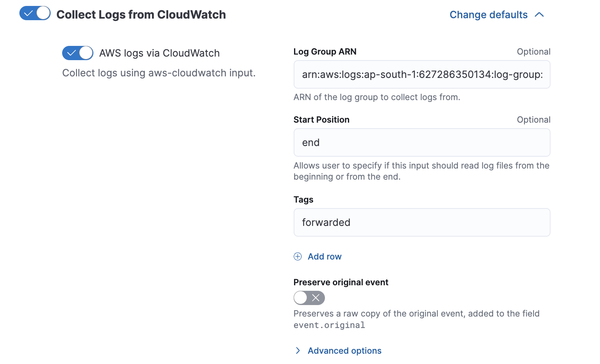Click the Tags field with forwarded
Screen dimensions: 600x364
pos(422,222)
